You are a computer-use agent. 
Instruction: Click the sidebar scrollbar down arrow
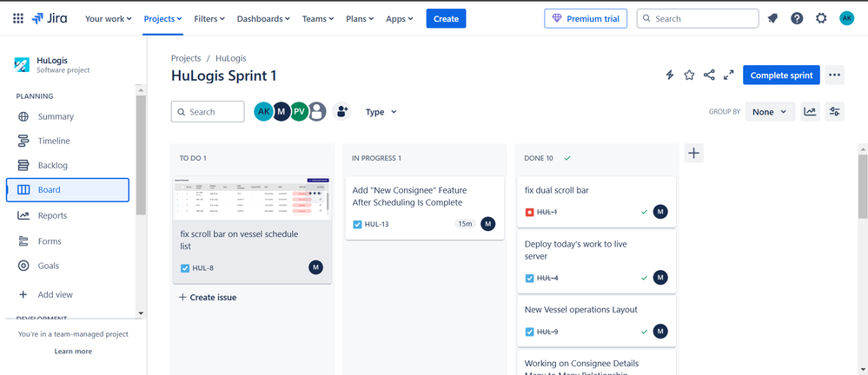(140, 313)
